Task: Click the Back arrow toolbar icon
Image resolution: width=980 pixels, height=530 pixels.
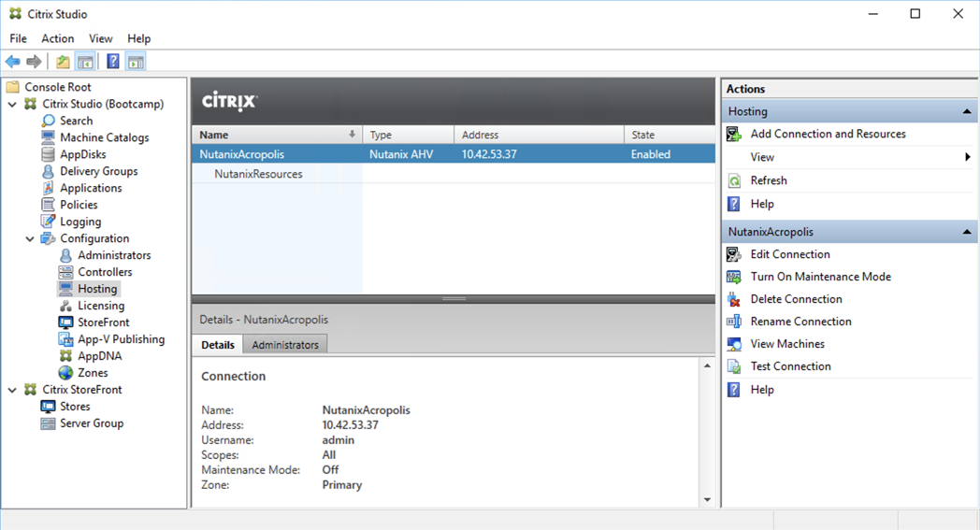Action: tap(12, 62)
